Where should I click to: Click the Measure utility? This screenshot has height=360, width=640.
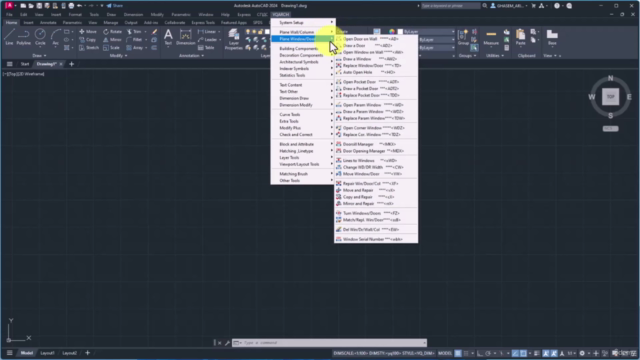[x=491, y=37]
